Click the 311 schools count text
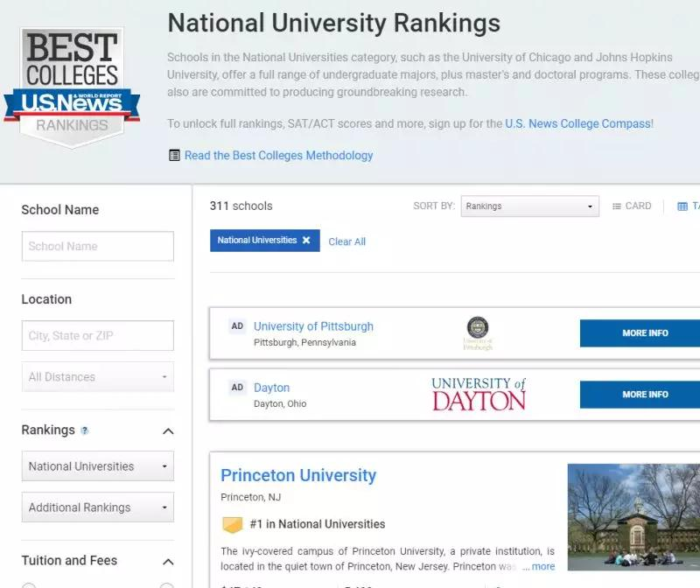This screenshot has height=588, width=700. click(x=241, y=206)
